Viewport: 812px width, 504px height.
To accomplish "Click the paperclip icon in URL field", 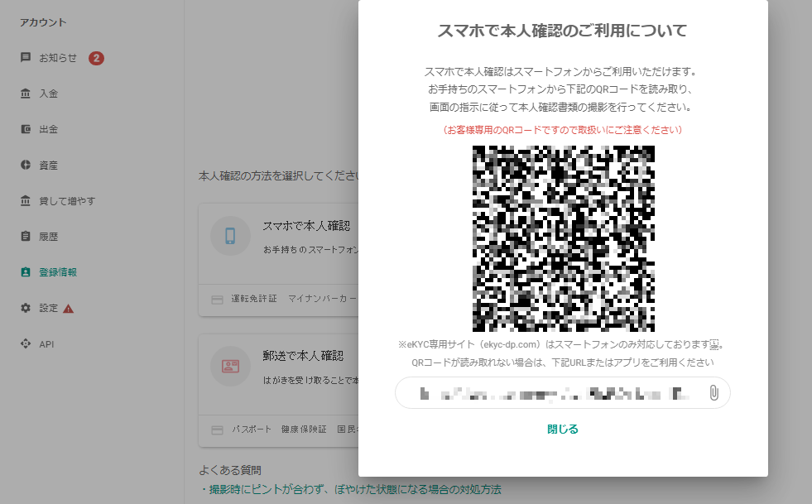I will click(x=713, y=393).
